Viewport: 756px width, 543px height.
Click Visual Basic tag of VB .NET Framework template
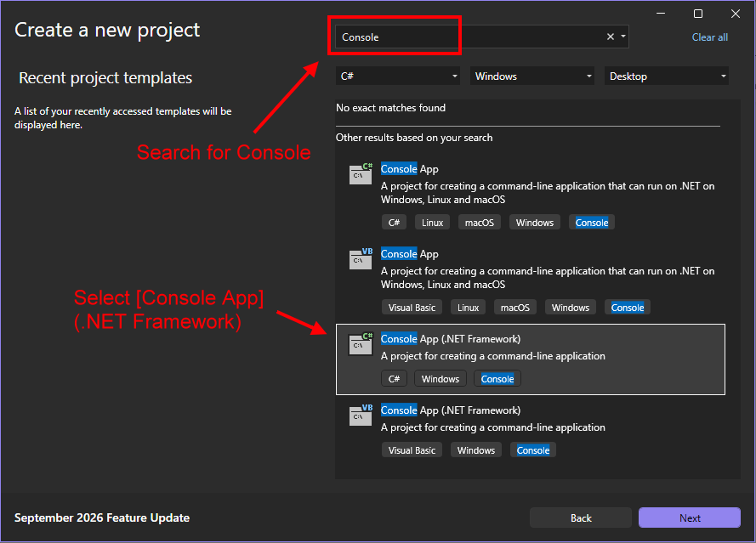point(412,450)
